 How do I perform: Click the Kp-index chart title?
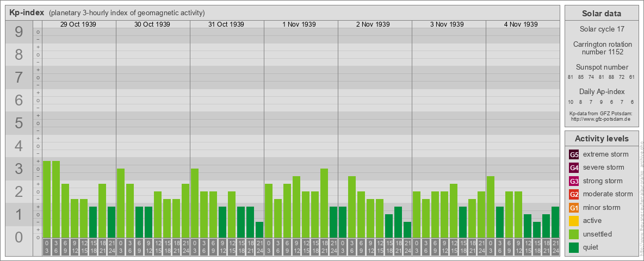[x=27, y=13]
